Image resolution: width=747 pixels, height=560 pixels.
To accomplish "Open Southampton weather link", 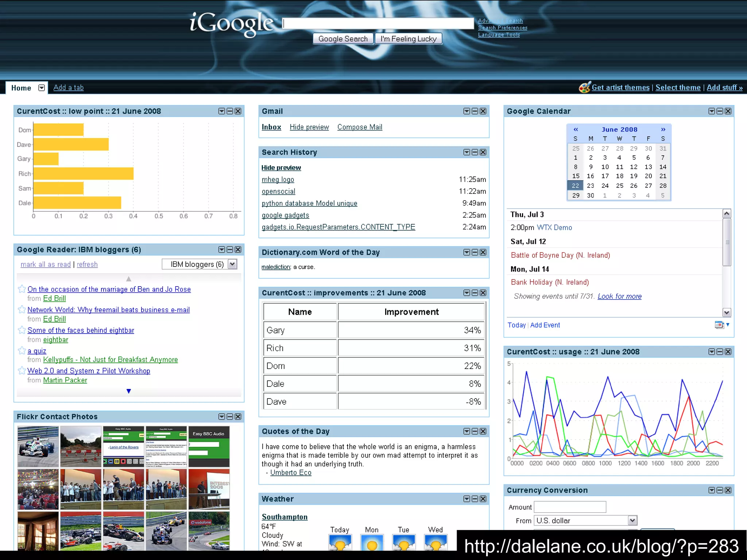I will tap(285, 517).
